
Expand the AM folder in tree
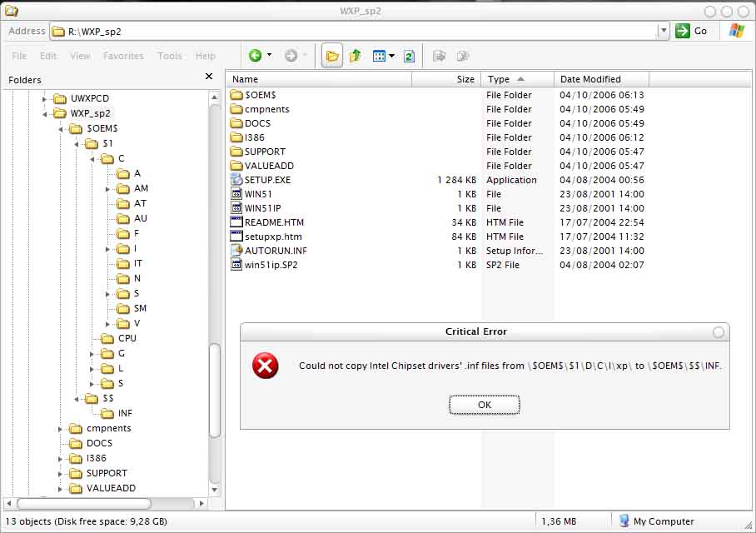coord(107,189)
